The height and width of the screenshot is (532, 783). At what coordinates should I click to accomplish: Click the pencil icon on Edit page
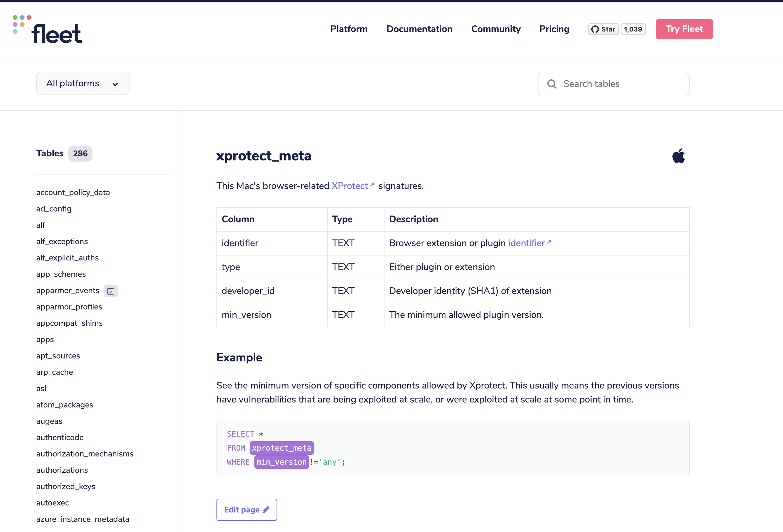click(266, 510)
